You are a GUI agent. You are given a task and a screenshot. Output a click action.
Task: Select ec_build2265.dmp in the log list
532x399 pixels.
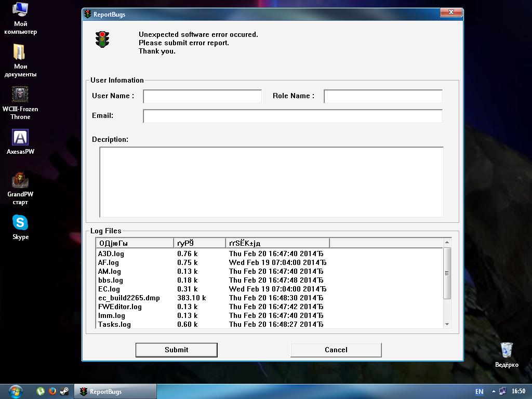(x=129, y=298)
